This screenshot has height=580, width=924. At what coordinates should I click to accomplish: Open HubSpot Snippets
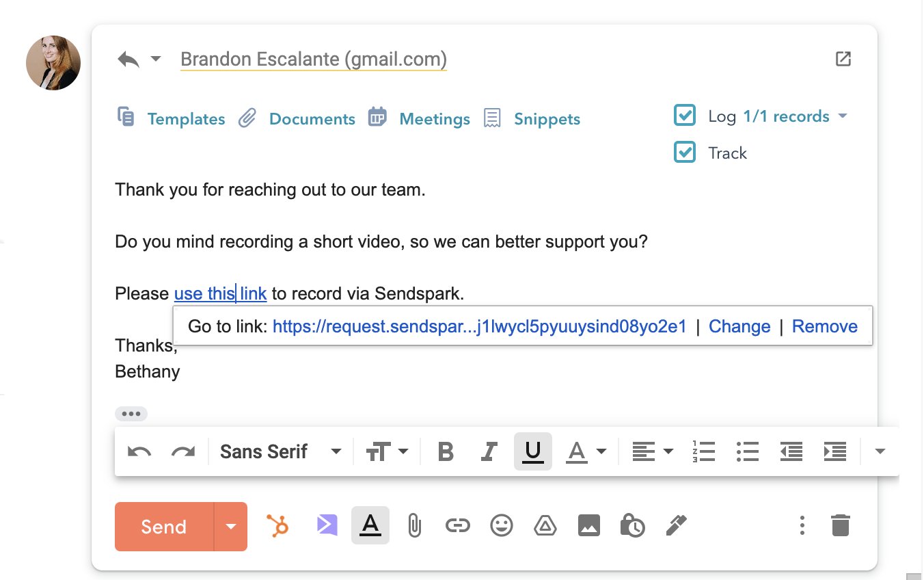[547, 119]
